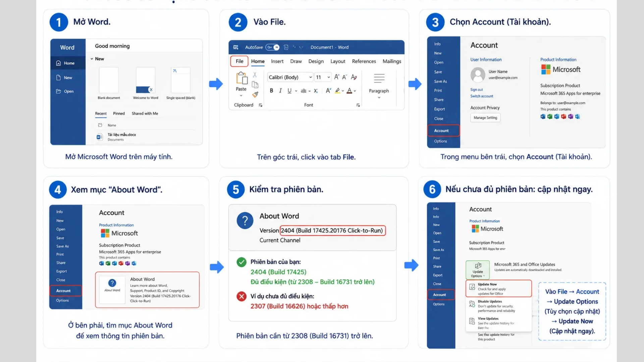Click the Disable Updates icon
Viewport: 644px width, 362px height.
click(x=472, y=304)
